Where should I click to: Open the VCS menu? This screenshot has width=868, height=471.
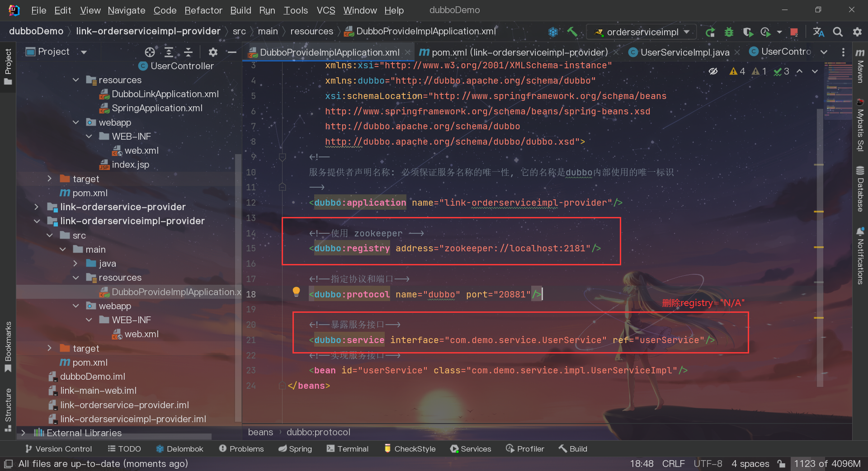(325, 10)
